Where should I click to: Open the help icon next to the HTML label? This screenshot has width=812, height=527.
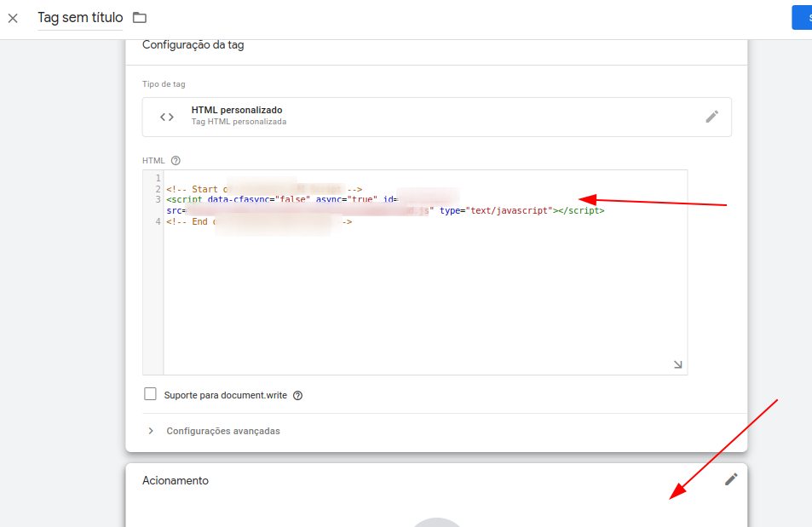176,160
